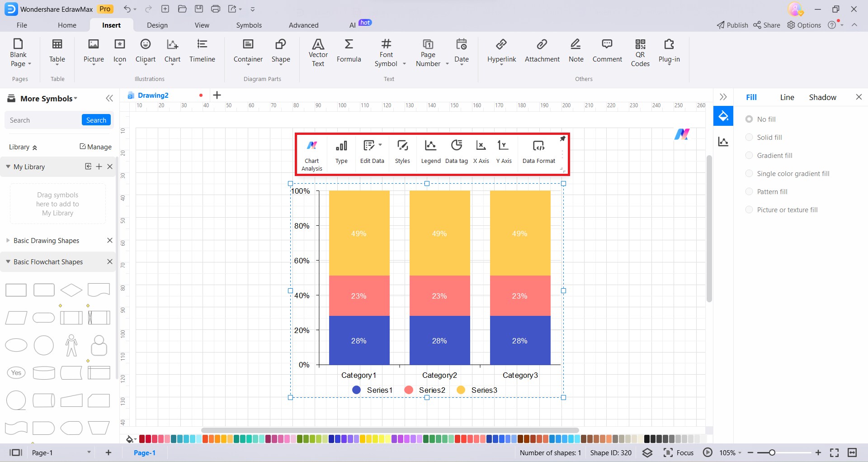Select Pattern fill option
Screen dimensions: 868x462
pos(766,192)
